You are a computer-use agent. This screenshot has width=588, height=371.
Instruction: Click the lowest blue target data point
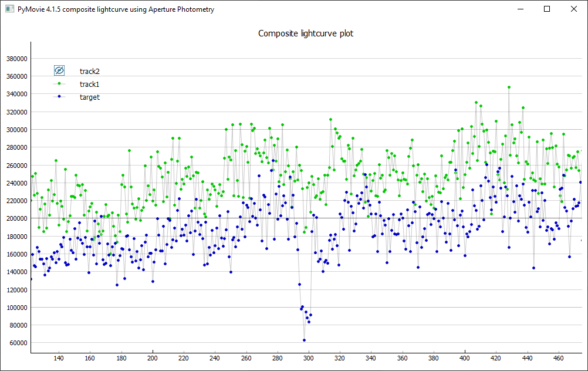point(304,340)
